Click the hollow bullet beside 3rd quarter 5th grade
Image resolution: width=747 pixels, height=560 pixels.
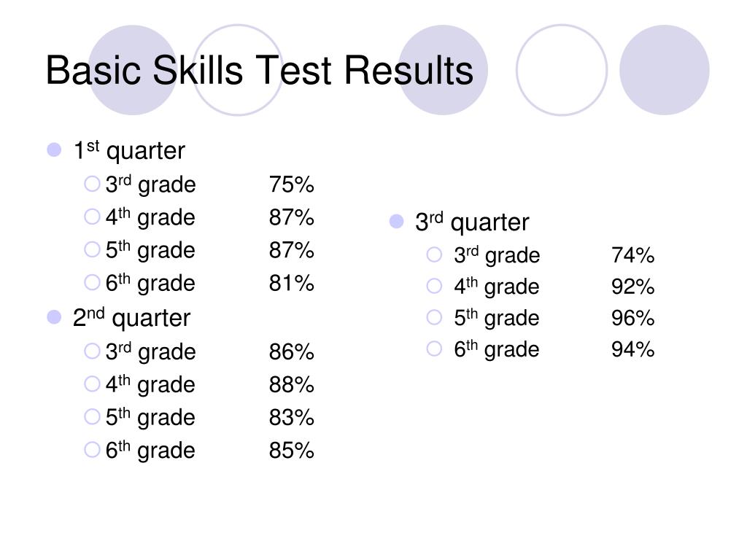click(434, 316)
